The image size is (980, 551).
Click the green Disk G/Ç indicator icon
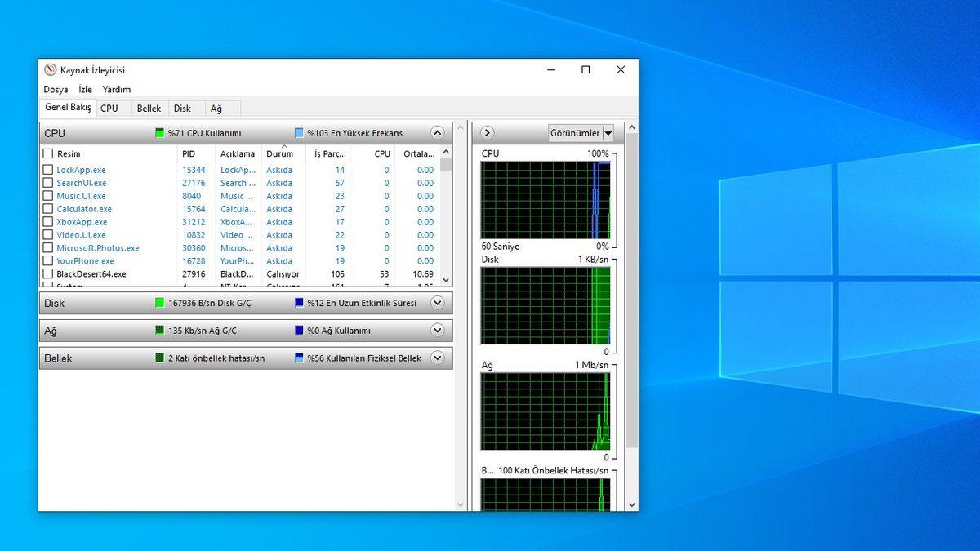pyautogui.click(x=161, y=303)
